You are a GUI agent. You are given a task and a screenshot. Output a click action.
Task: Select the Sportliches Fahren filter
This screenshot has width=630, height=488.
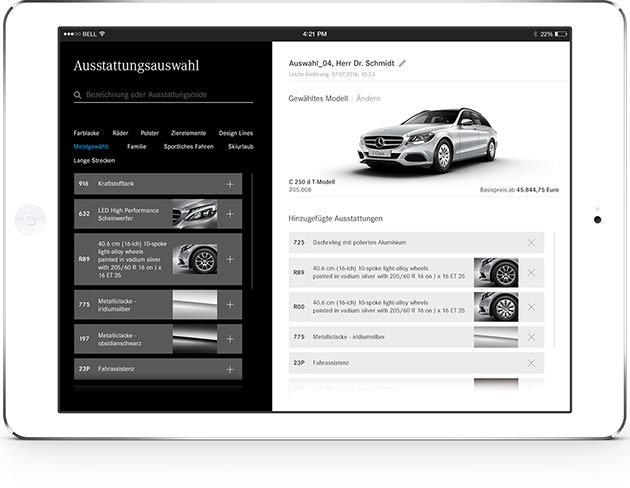pyautogui.click(x=188, y=147)
